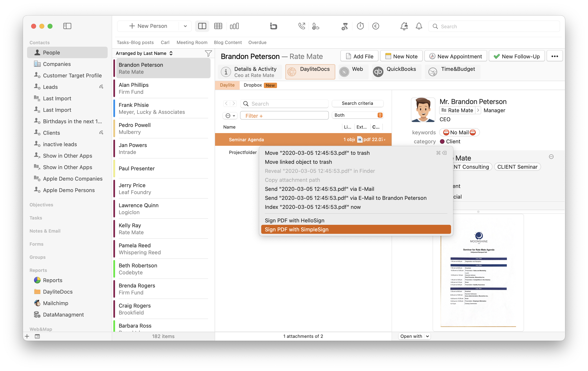588x371 pixels.
Task: Switch to split column view
Action: (x=202, y=26)
